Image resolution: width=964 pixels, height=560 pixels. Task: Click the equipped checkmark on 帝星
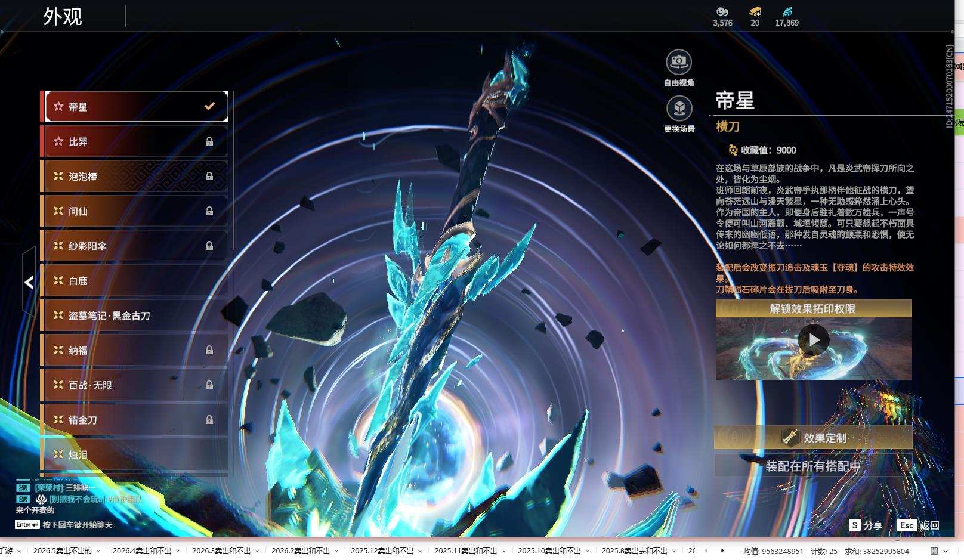point(209,106)
